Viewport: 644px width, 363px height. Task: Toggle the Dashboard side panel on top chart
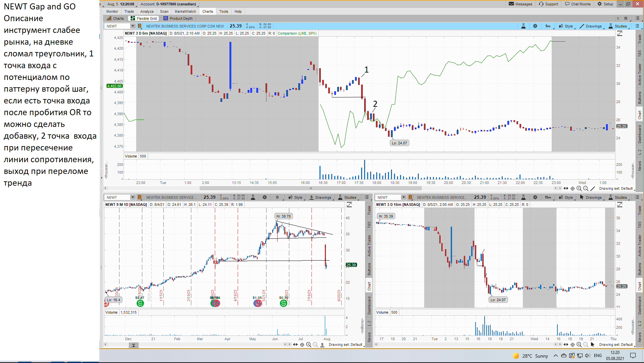pos(640,134)
